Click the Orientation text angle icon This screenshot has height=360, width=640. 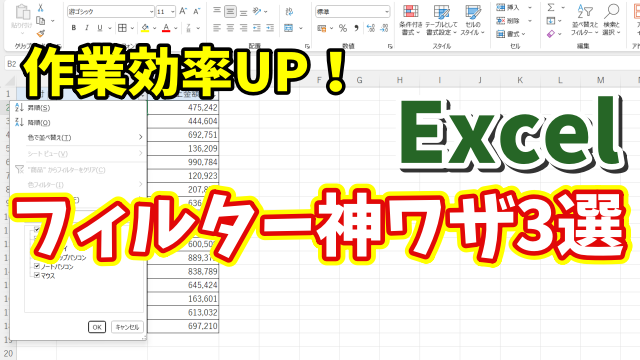[257, 11]
